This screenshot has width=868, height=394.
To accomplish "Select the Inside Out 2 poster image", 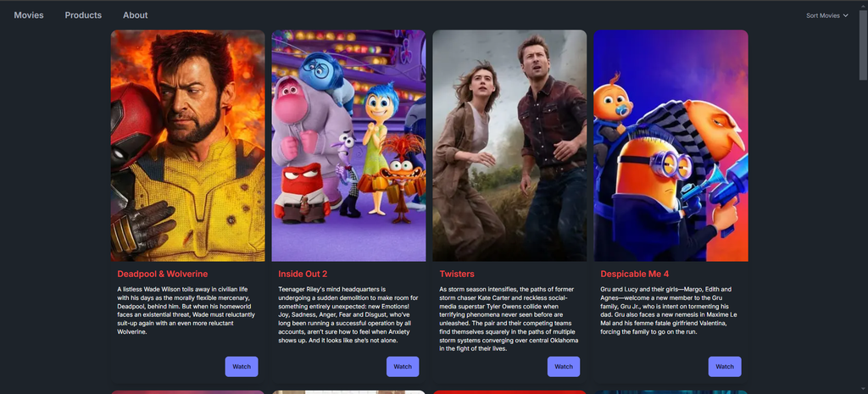I will pyautogui.click(x=348, y=146).
